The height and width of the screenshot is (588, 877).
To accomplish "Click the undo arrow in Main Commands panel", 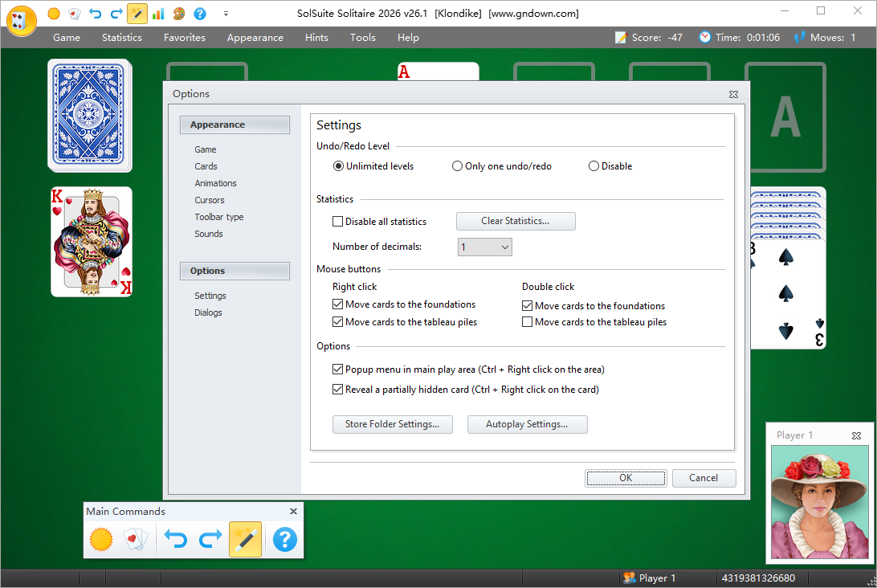I will (x=175, y=539).
